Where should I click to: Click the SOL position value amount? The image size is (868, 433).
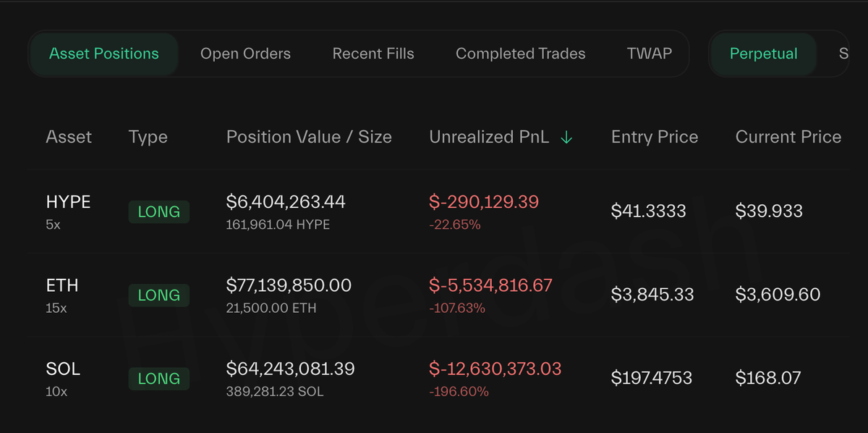(x=290, y=369)
